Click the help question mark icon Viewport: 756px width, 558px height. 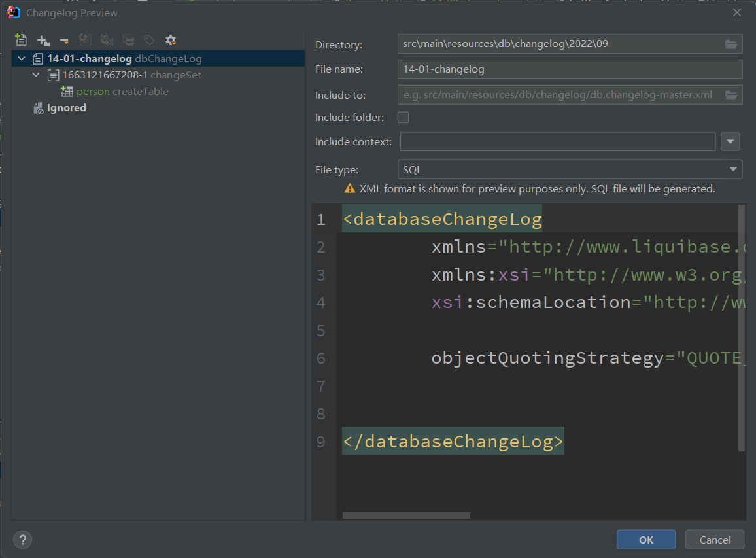[x=22, y=539]
